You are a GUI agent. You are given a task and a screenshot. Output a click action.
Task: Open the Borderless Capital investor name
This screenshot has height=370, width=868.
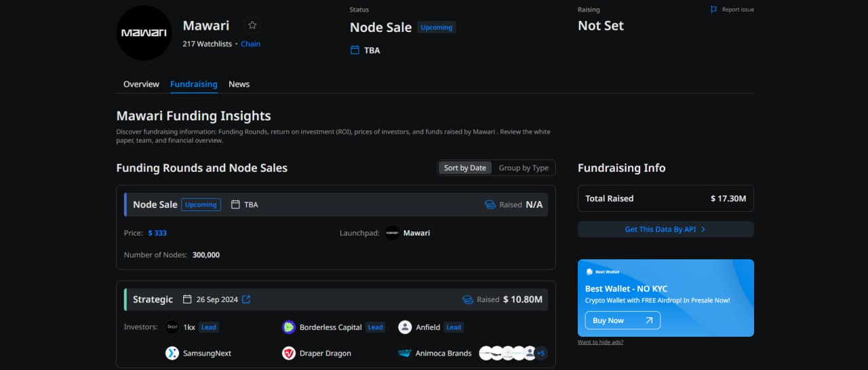pyautogui.click(x=331, y=327)
